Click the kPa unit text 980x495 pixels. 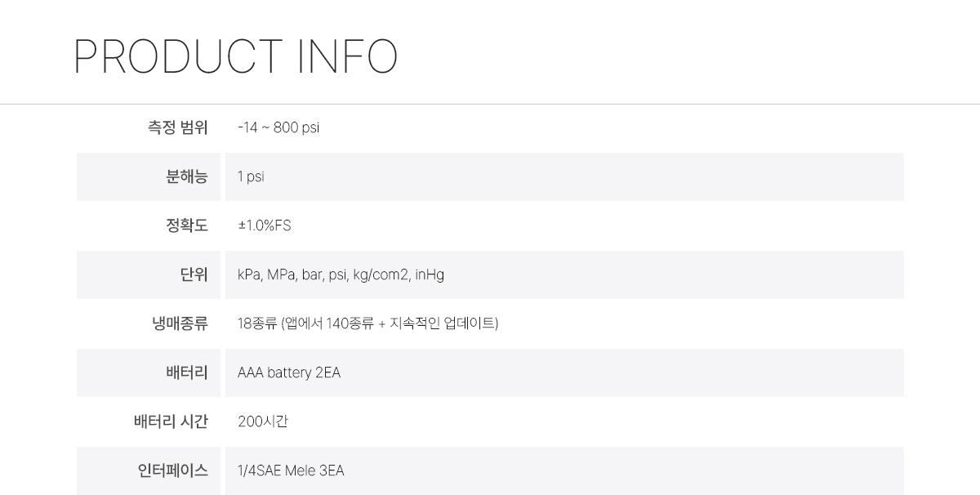tap(249, 274)
